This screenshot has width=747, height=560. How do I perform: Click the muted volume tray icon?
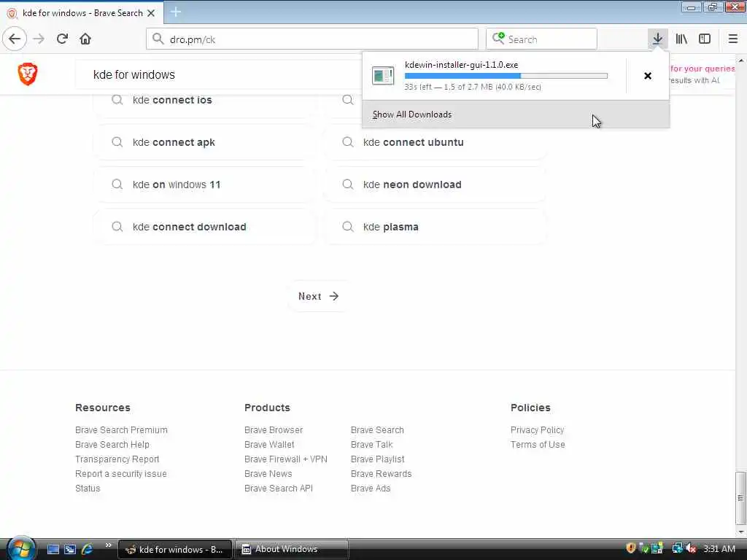pyautogui.click(x=691, y=548)
